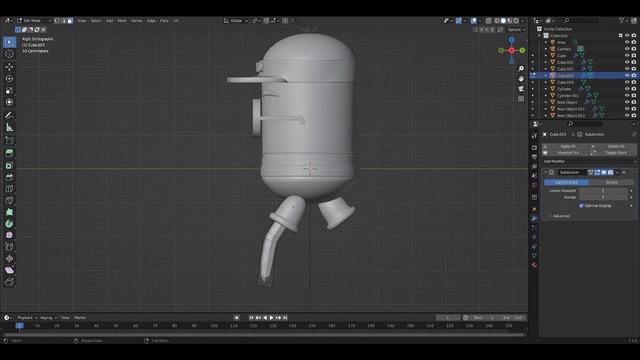Open the View menu in viewport header

click(x=82, y=20)
